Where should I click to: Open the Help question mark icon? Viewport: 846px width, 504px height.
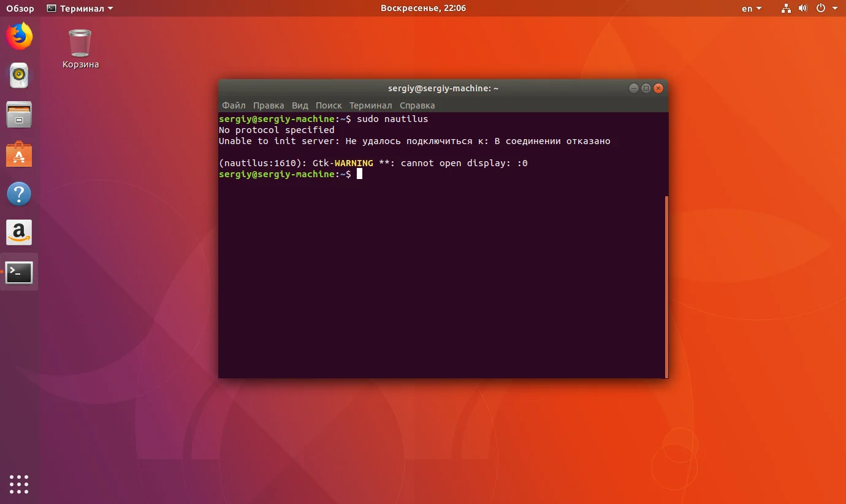(19, 194)
